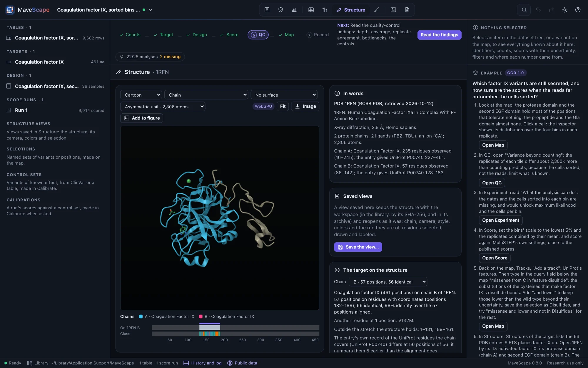Viewport: 588px width, 368px height.
Task: Open the image figure icon in toolbar
Action: 393,10
